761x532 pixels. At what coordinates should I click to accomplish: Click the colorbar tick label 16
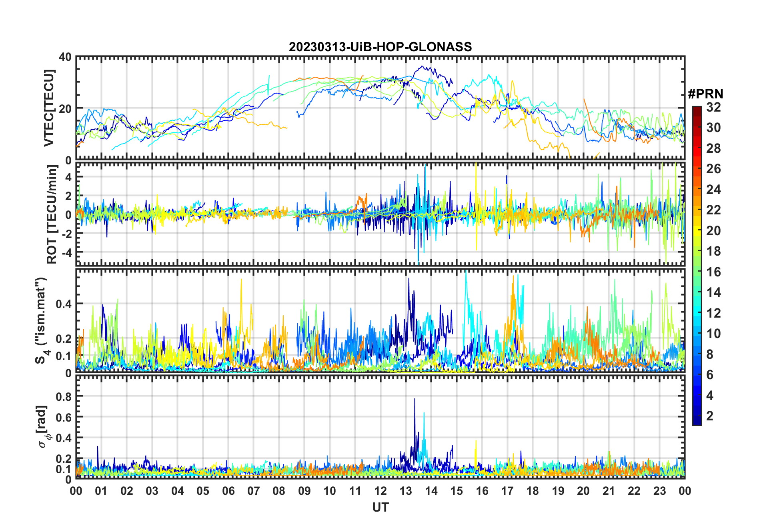pos(713,272)
